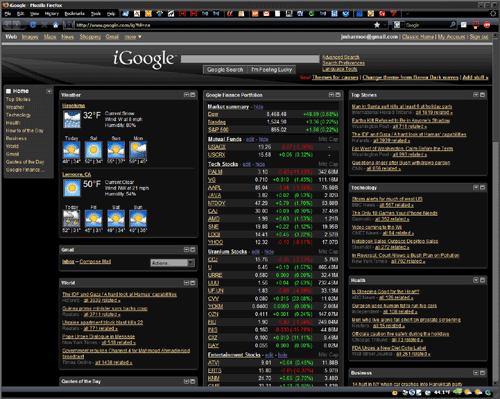Open the Actions dropdown in Gmail gadget

(172, 263)
